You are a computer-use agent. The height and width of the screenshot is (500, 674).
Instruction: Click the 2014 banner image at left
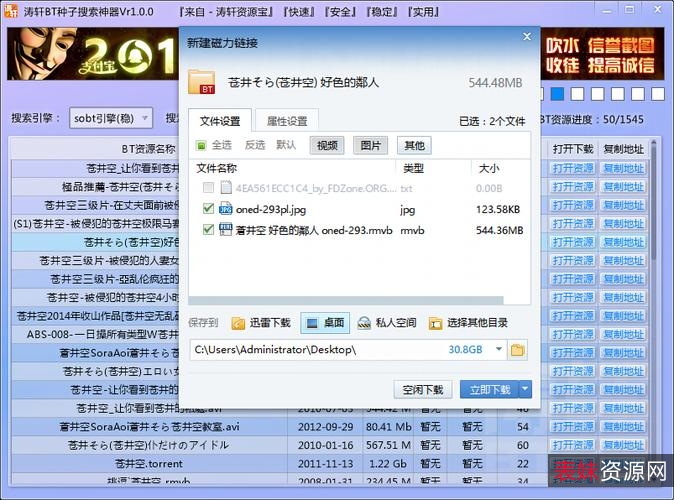click(93, 54)
